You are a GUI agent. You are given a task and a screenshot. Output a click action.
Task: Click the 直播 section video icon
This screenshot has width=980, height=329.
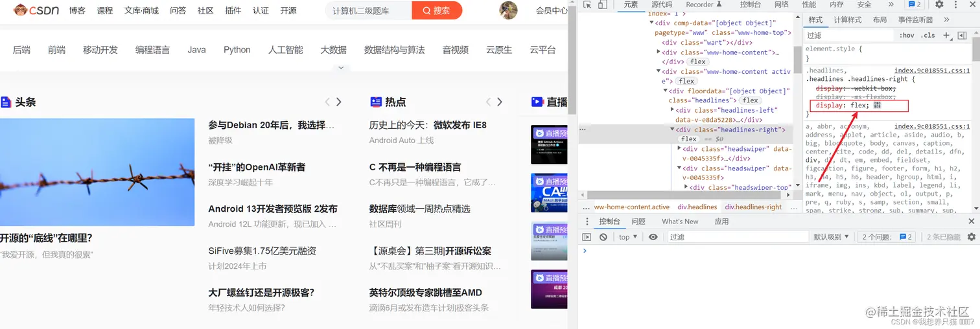tap(537, 102)
